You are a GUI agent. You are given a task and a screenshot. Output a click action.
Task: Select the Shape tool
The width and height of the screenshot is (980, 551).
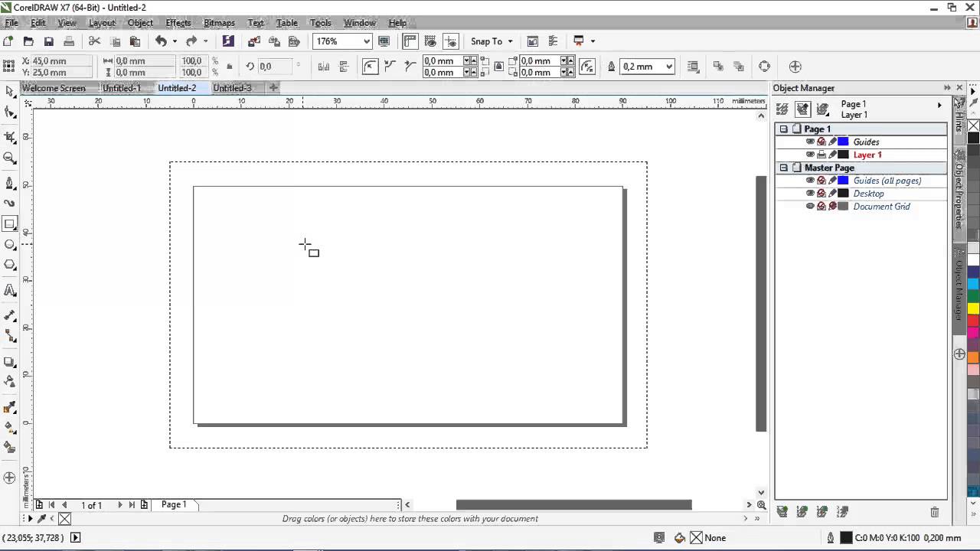(9, 112)
